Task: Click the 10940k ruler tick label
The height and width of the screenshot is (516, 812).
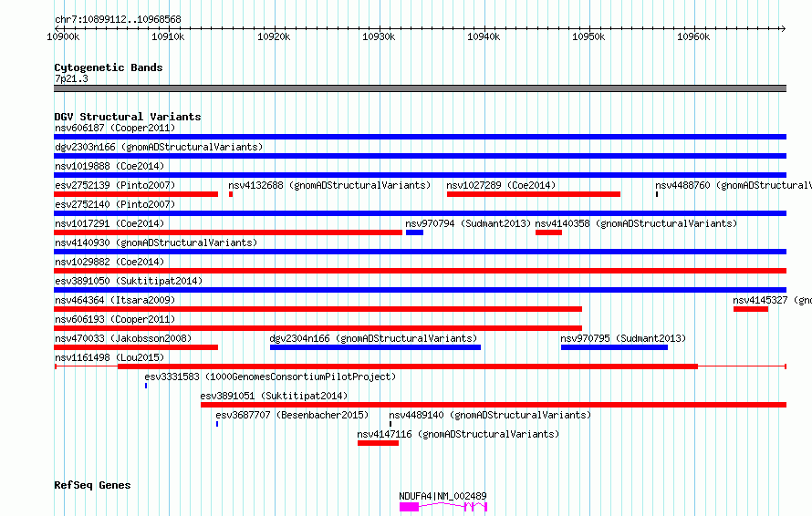Action: click(x=484, y=36)
